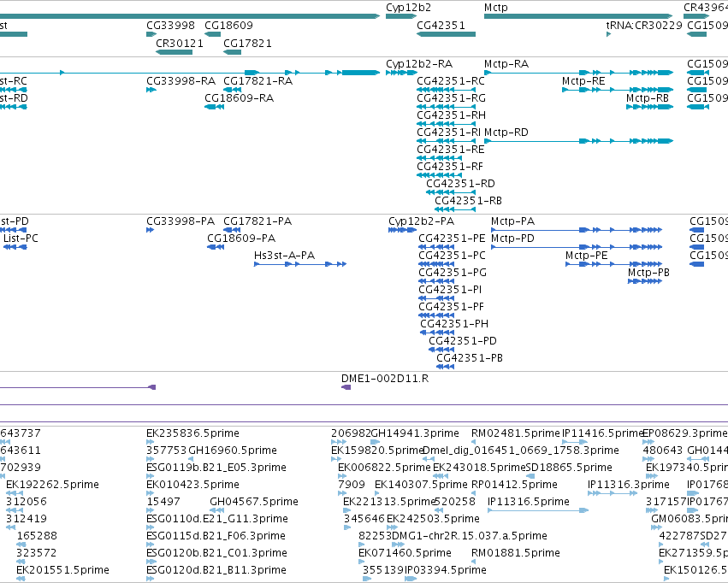The height and width of the screenshot is (583, 728).
Task: Click protein CG42351-PG
Action: (x=436, y=281)
